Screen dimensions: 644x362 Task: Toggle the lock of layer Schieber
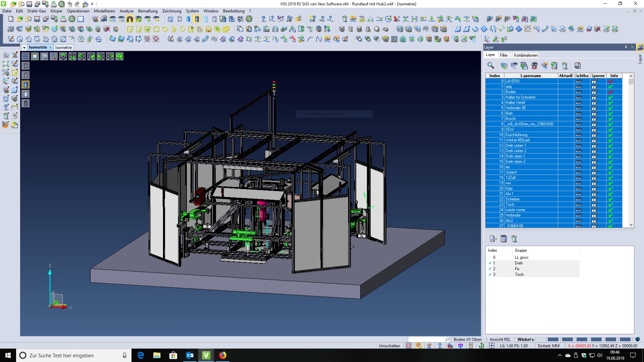pos(594,199)
